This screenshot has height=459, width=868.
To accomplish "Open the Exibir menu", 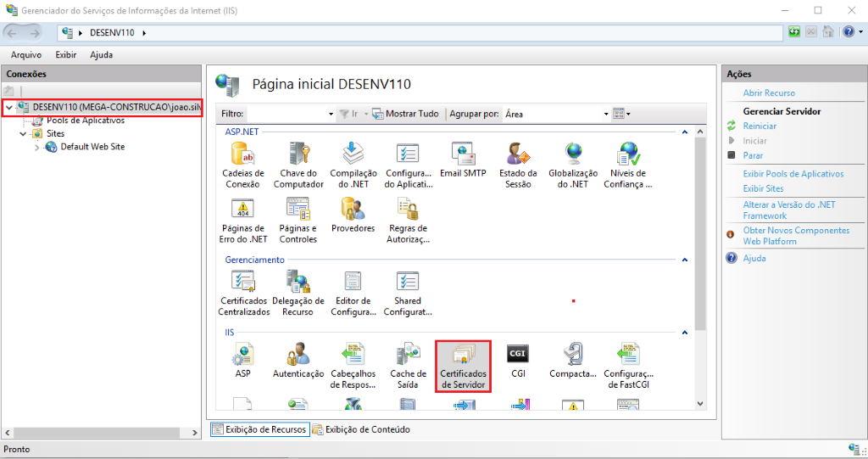I will (x=65, y=55).
